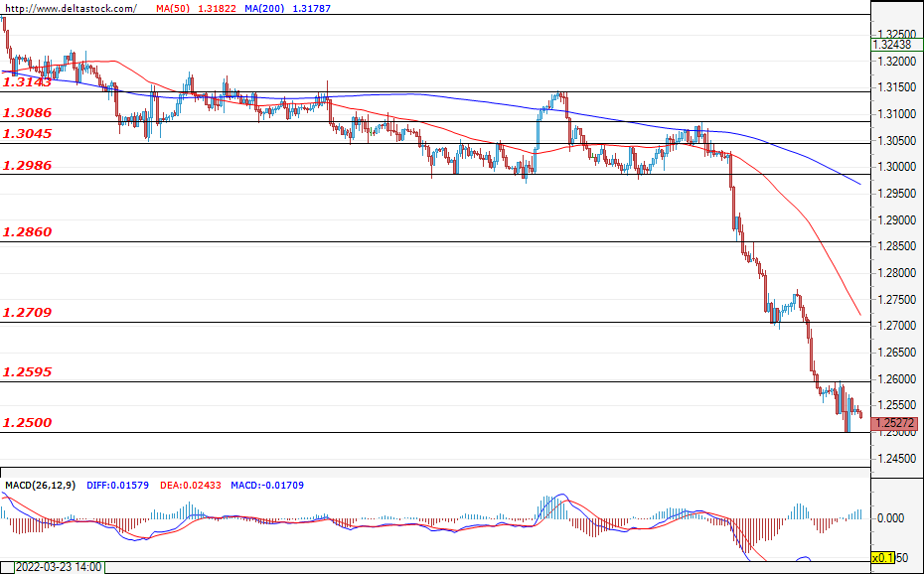Click the red 1.2986 level label
924x574 pixels.
pos(27,166)
